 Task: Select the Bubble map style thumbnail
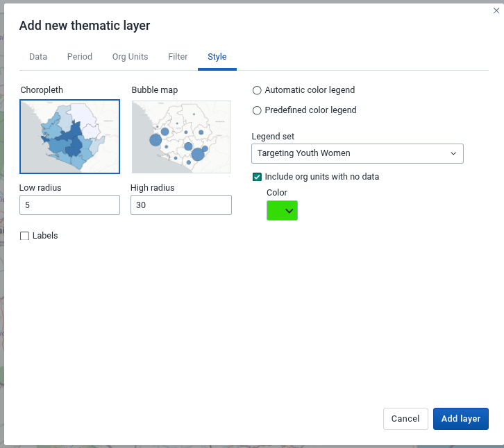[x=180, y=137]
